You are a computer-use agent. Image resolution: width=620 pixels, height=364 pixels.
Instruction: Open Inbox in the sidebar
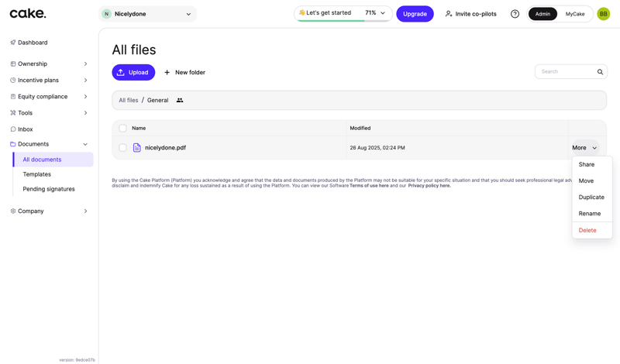[25, 129]
